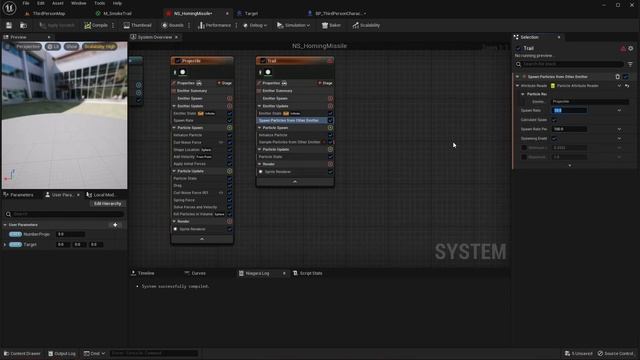Click the Unreal Engine logo icon
The image size is (640, 360).
[9, 8]
